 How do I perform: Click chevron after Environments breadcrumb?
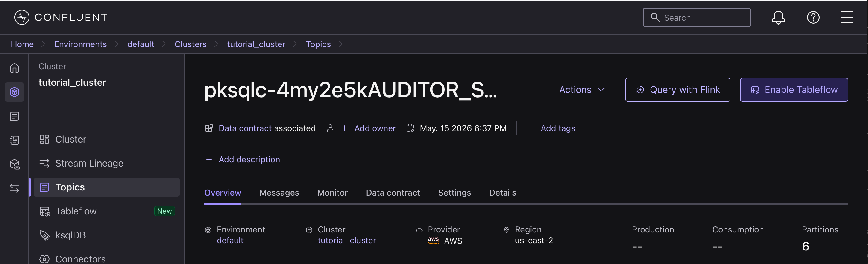pos(117,44)
